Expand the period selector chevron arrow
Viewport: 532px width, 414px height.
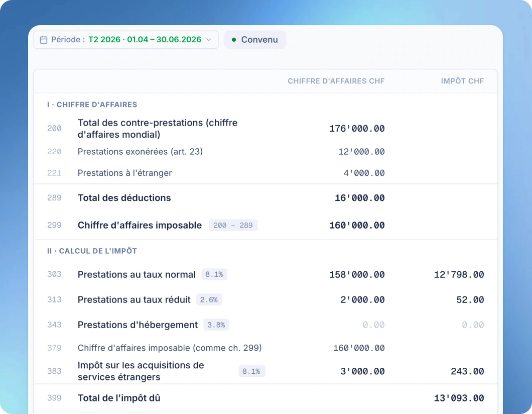click(x=209, y=40)
